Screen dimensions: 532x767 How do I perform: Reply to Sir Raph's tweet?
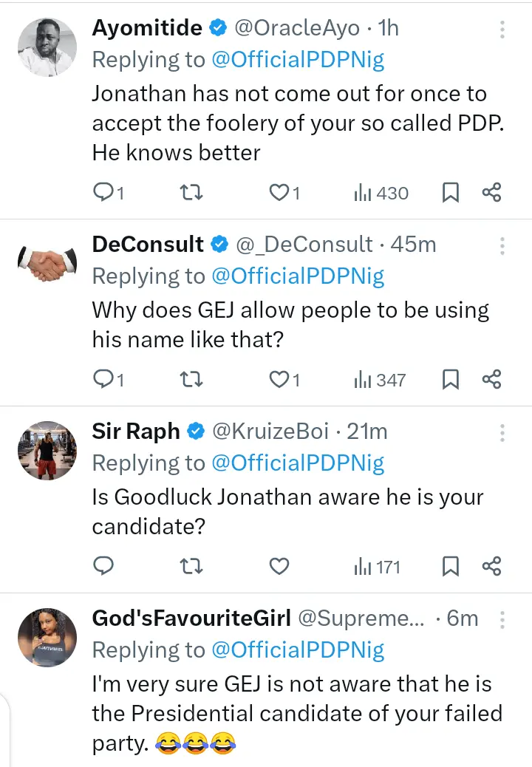pos(103,566)
